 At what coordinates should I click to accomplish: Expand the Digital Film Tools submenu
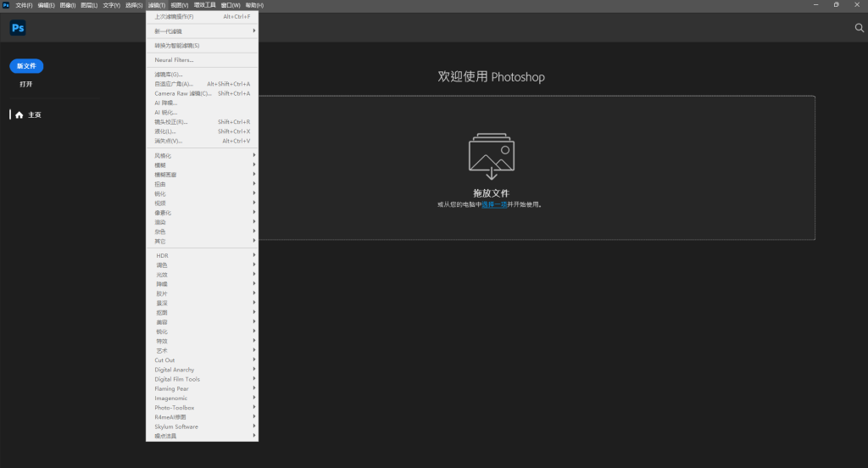[202, 379]
